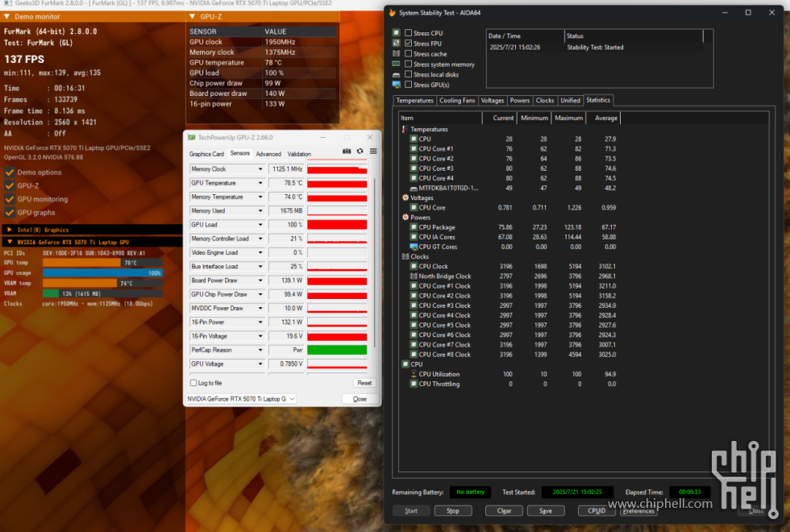Collapse the Demo monitor panel
Viewport: 790px width, 532px height.
(x=6, y=17)
